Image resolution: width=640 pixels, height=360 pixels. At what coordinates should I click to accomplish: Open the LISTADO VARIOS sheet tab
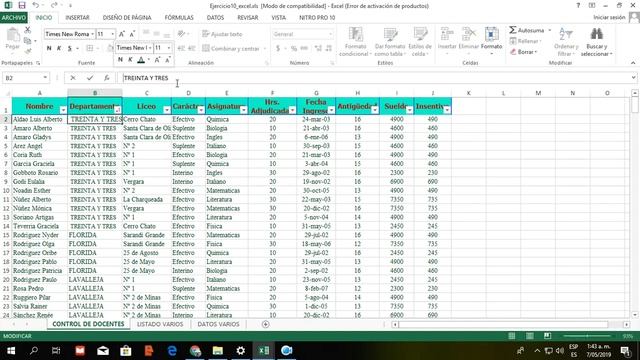click(x=160, y=324)
